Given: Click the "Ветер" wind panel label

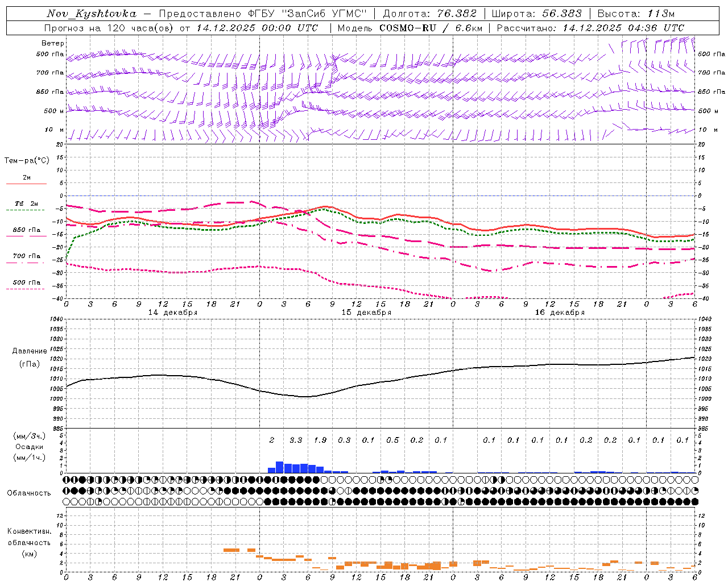Looking at the screenshot, I should pyautogui.click(x=52, y=43).
